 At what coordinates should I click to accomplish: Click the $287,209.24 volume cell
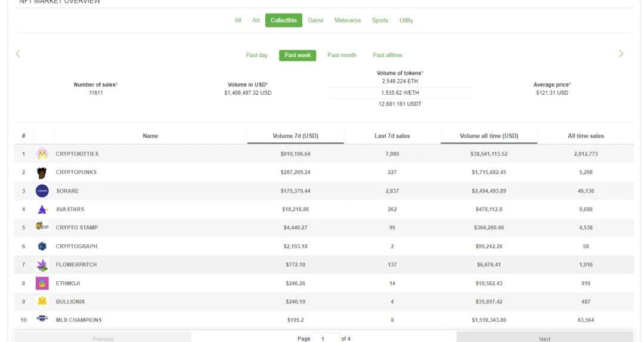coord(295,172)
